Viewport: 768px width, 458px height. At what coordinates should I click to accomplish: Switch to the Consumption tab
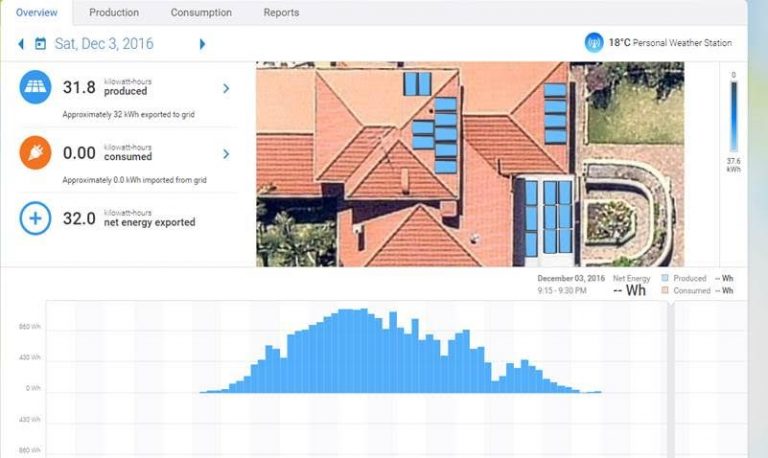coord(201,13)
